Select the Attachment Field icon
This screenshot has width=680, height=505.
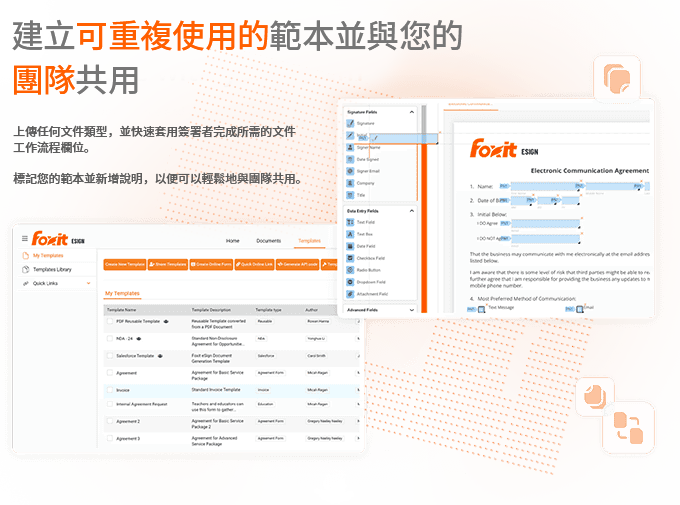coord(350,294)
